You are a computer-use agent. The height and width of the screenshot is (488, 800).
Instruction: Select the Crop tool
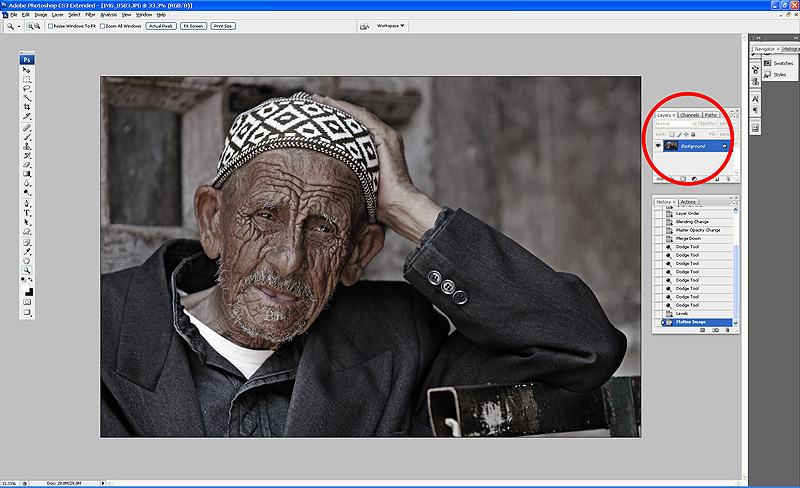pos(27,108)
